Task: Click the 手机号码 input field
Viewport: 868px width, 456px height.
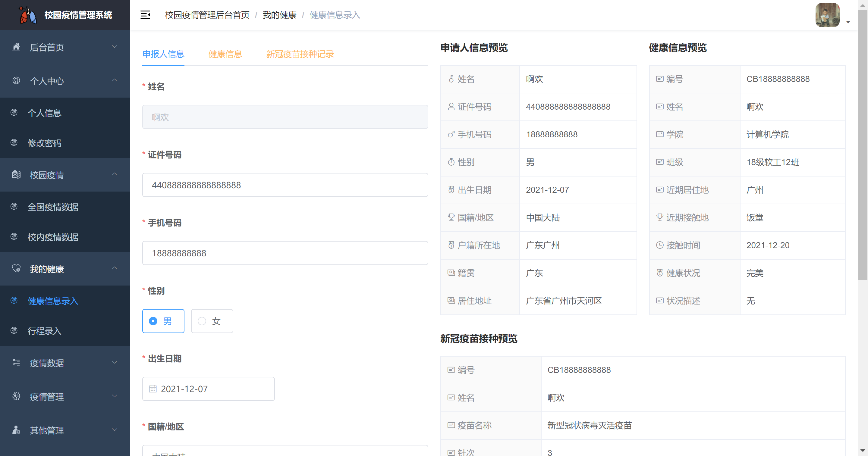Action: pyautogui.click(x=285, y=253)
